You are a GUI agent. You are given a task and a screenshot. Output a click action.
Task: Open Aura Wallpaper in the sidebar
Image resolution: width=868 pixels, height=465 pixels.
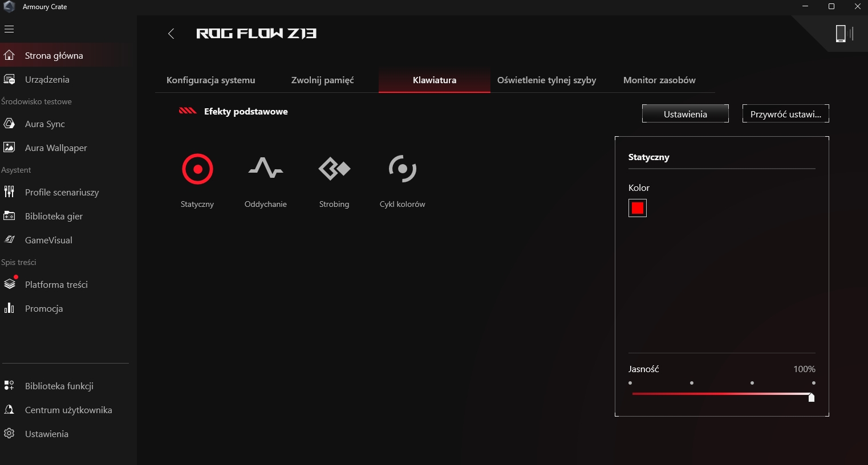click(x=56, y=148)
